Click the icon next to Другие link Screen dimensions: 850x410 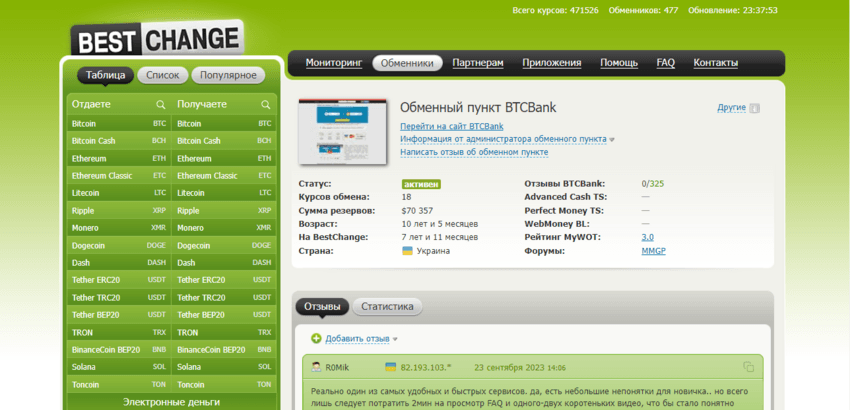[755, 108]
